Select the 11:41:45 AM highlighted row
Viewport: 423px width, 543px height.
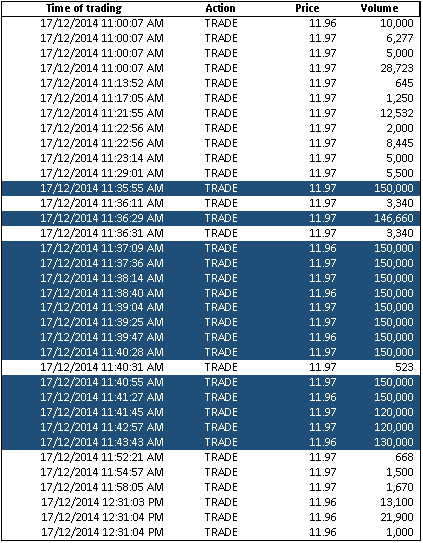pyautogui.click(x=211, y=412)
